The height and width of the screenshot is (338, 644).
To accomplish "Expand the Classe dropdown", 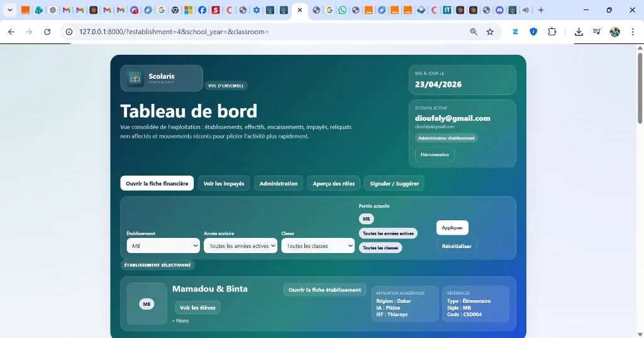I will tap(318, 246).
